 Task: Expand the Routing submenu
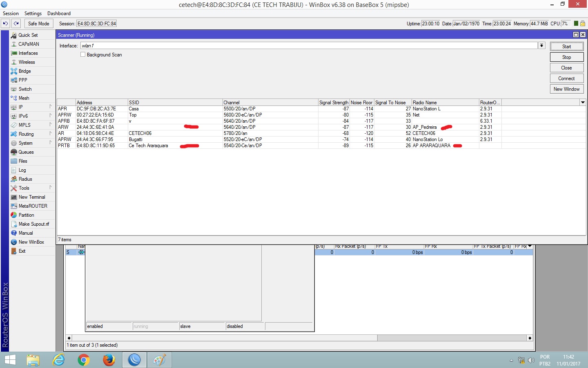(51, 134)
